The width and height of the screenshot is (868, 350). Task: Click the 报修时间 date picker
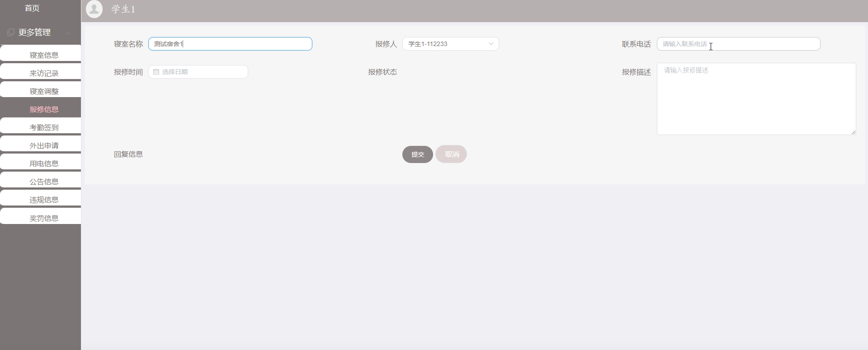198,72
